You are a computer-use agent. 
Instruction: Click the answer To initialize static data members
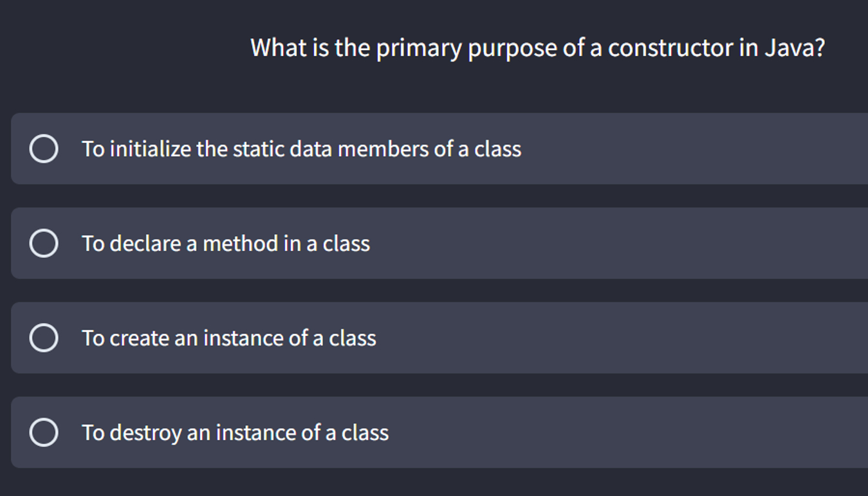(302, 149)
